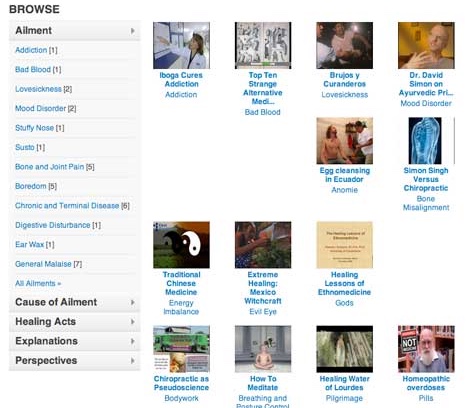
Task: Open the Gods category link
Action: 344,303
